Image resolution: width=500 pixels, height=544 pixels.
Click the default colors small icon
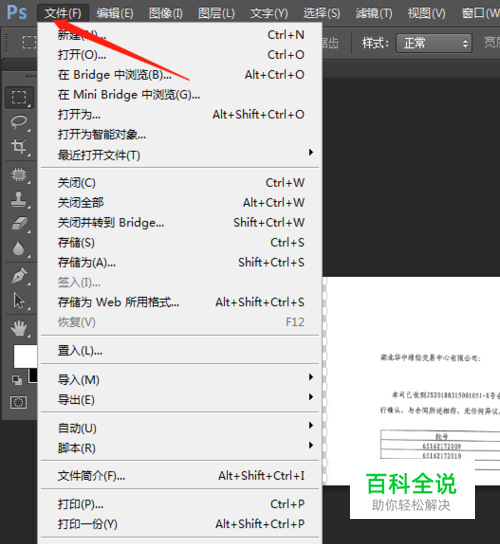pyautogui.click(x=17, y=380)
